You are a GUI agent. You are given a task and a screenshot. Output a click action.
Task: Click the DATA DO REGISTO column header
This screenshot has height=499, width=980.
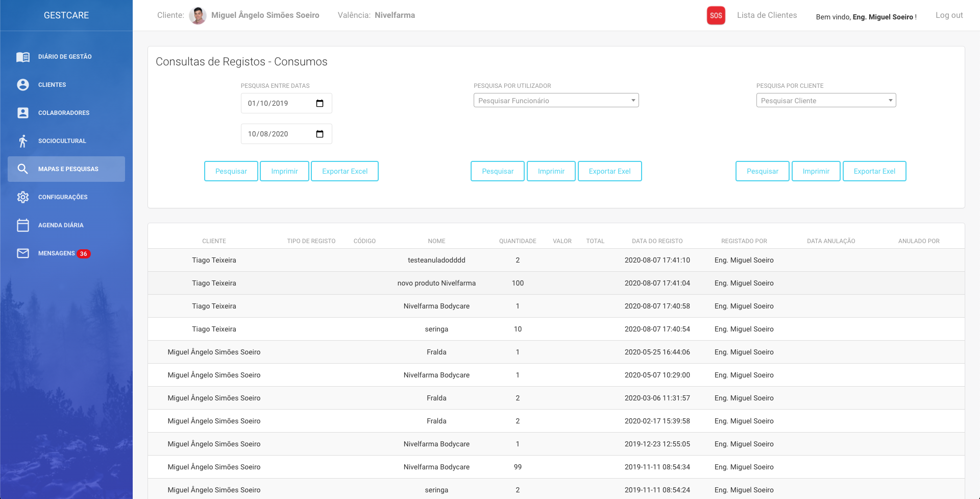pos(657,241)
